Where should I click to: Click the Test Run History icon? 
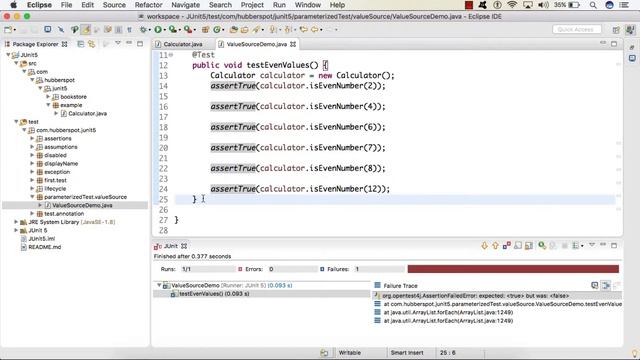coord(576,246)
